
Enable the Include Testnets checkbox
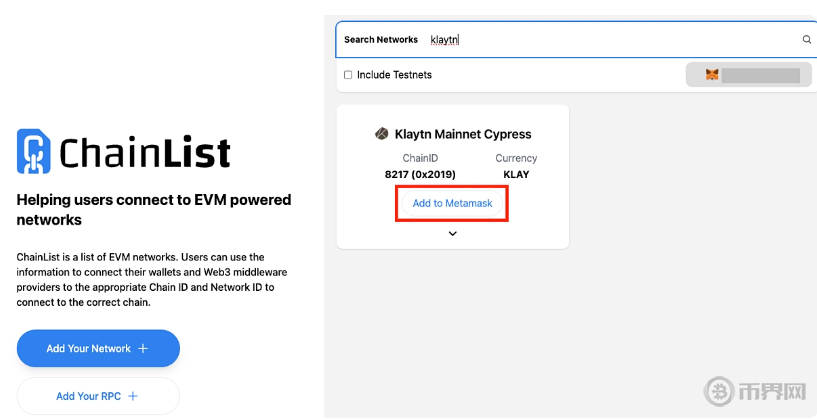[348, 75]
